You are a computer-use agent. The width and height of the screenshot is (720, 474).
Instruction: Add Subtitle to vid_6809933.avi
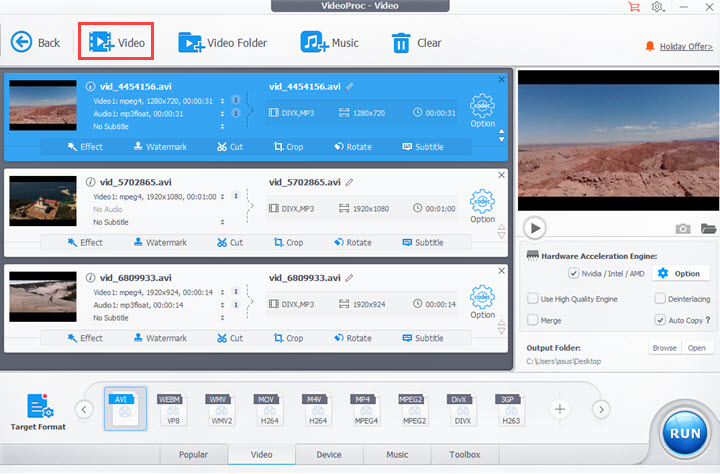point(423,338)
